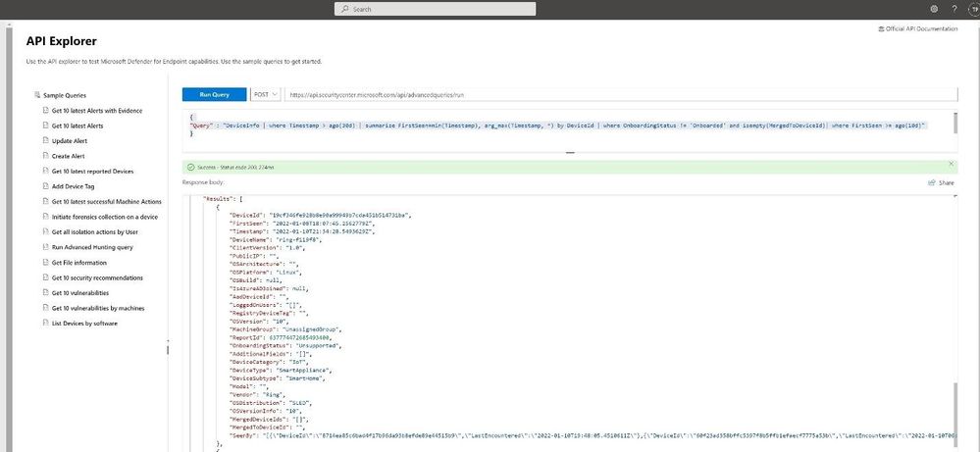Click the "SeenBy" line in response
The image size is (980, 452).
(593, 435)
